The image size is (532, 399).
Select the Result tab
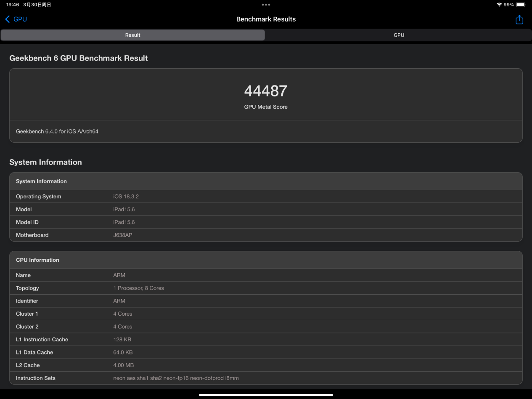[132, 35]
